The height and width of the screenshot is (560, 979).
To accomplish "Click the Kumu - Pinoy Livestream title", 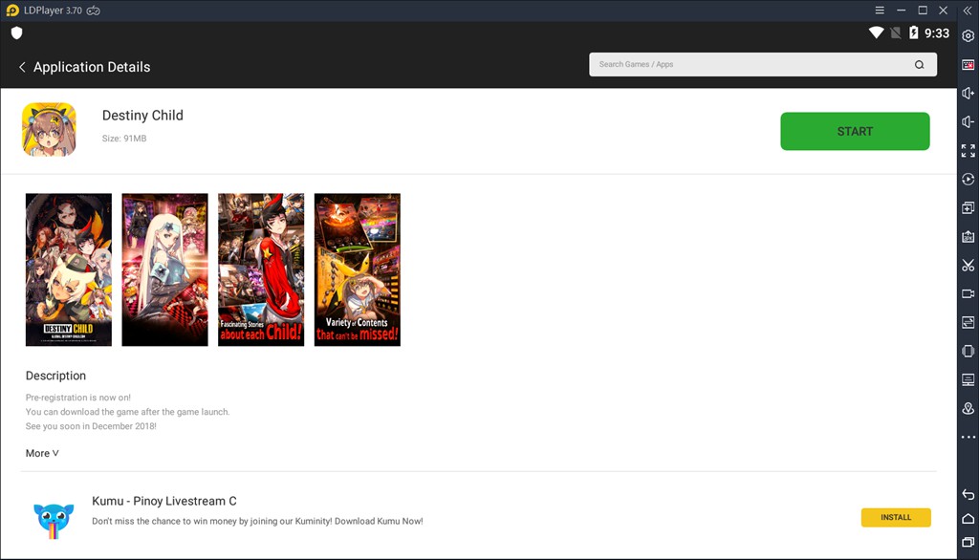I will point(164,501).
